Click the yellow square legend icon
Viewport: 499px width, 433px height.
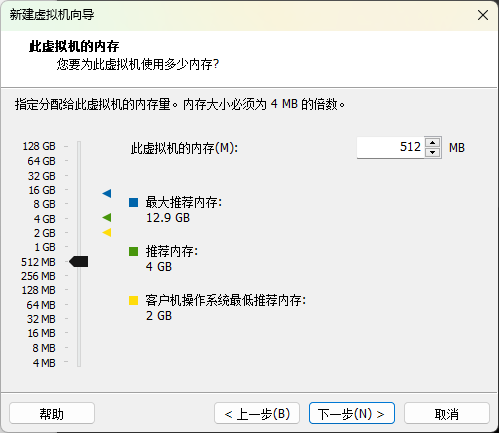(x=134, y=300)
